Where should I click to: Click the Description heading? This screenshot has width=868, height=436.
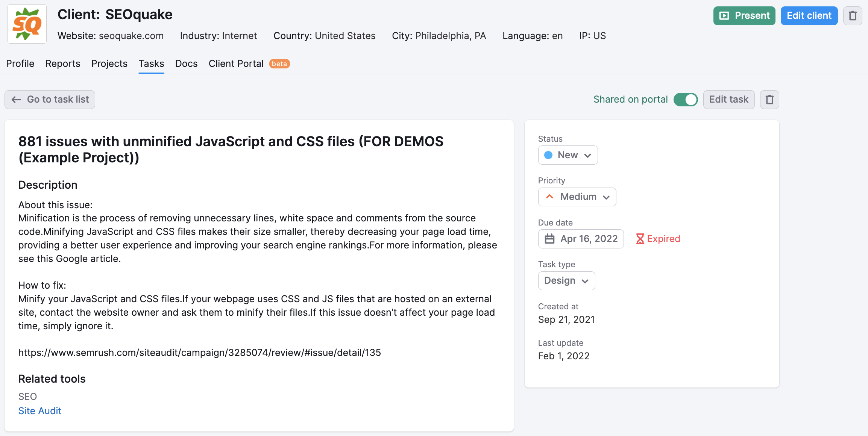[x=48, y=185]
